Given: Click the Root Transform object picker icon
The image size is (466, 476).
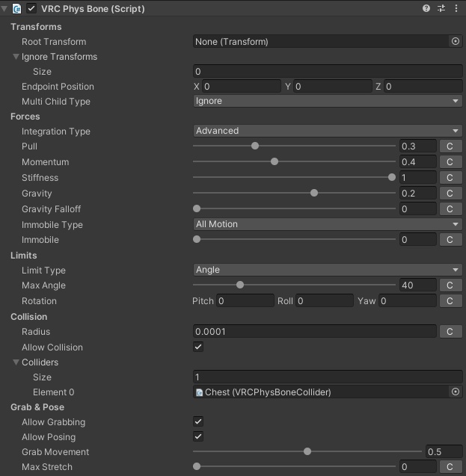Looking at the screenshot, I should click(456, 42).
